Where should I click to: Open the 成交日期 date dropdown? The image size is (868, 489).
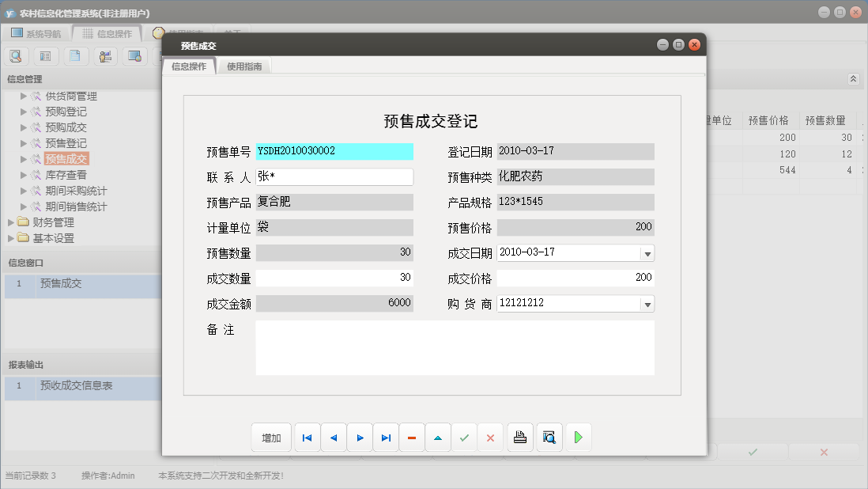click(x=647, y=252)
